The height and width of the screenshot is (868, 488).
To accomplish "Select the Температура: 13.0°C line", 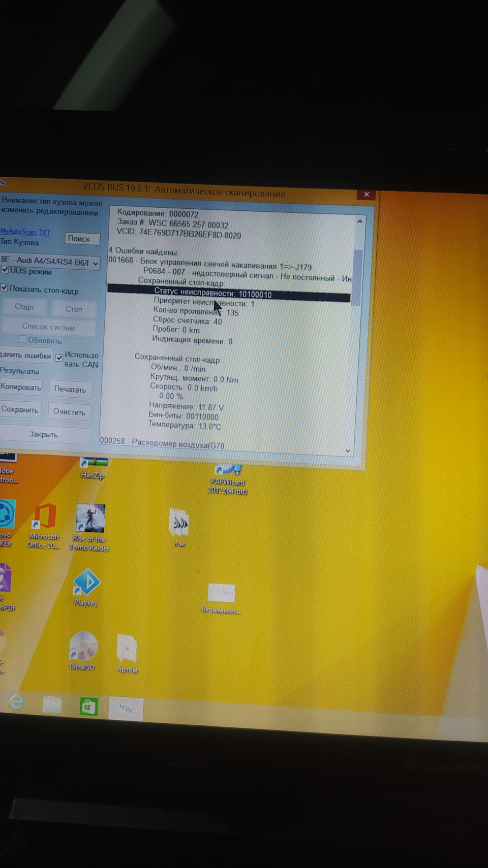I will [185, 425].
